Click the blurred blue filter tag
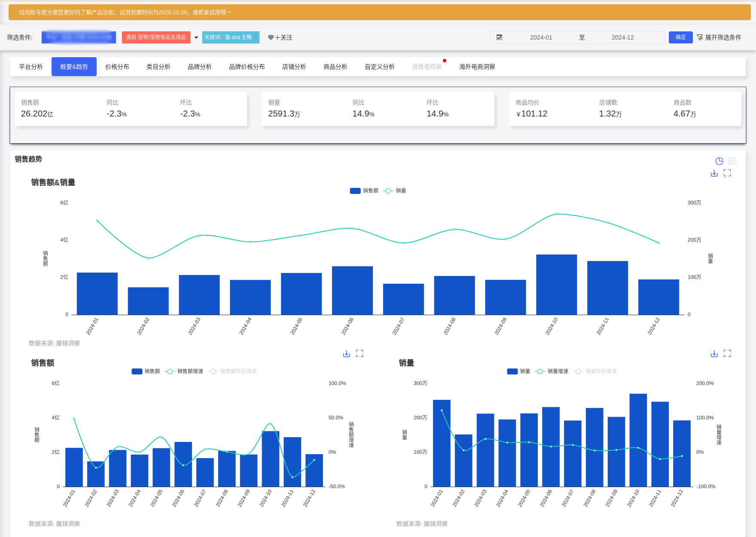The width and height of the screenshot is (756, 537). pyautogui.click(x=79, y=37)
